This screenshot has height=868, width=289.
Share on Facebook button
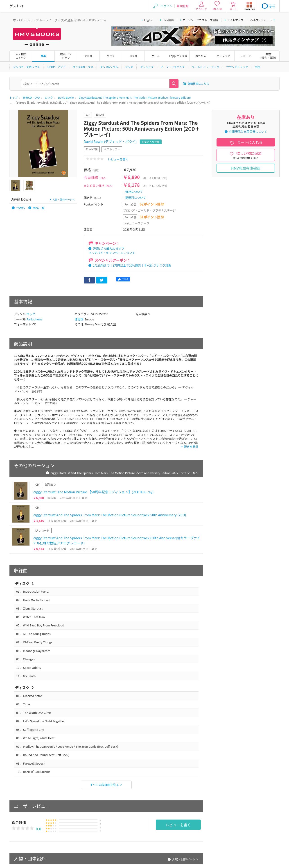[89, 280]
